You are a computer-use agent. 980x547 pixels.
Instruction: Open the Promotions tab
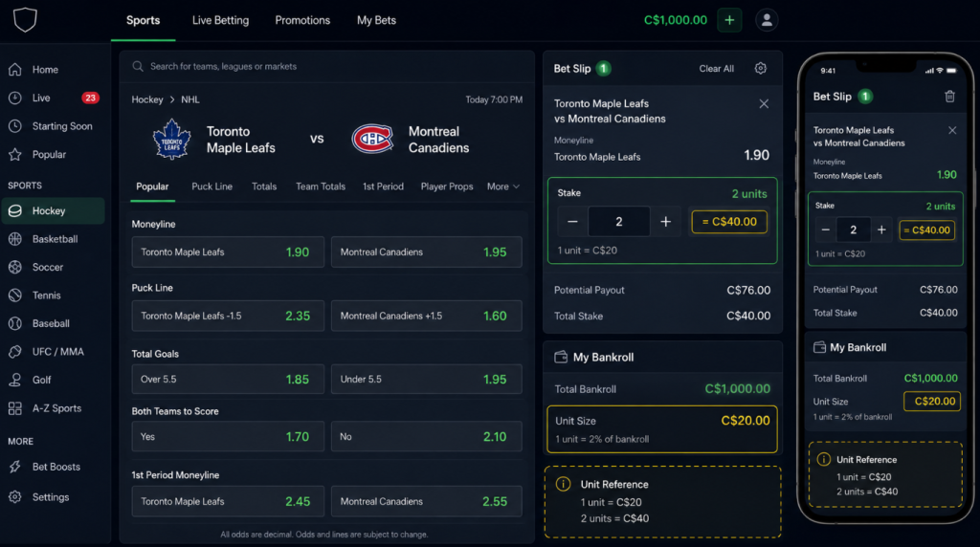(302, 20)
